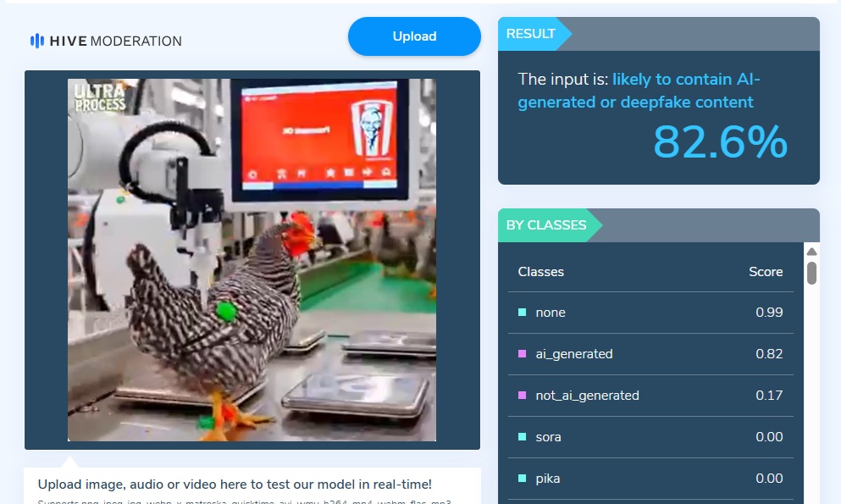The width and height of the screenshot is (841, 504).
Task: Select the BY CLASSES panel header tab
Action: click(x=546, y=225)
